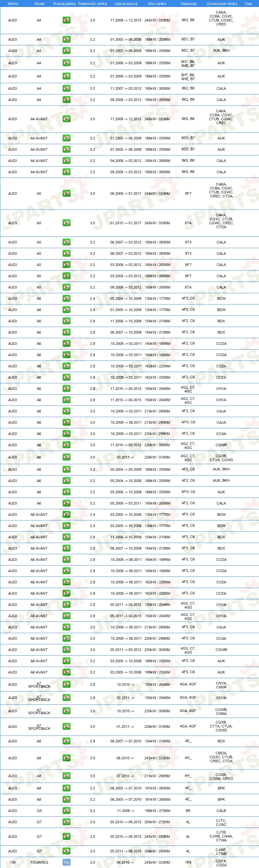This screenshot has width=259, height=868.
Task: Click fuel icon in the A5 06.2009 -> 01.2017 row
Action: (x=66, y=193)
